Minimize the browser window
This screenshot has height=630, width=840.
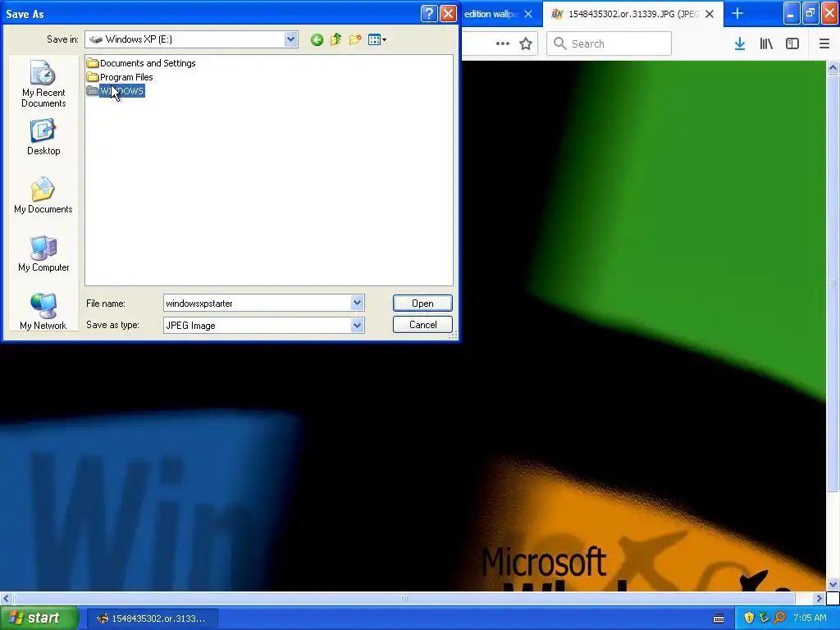792,13
